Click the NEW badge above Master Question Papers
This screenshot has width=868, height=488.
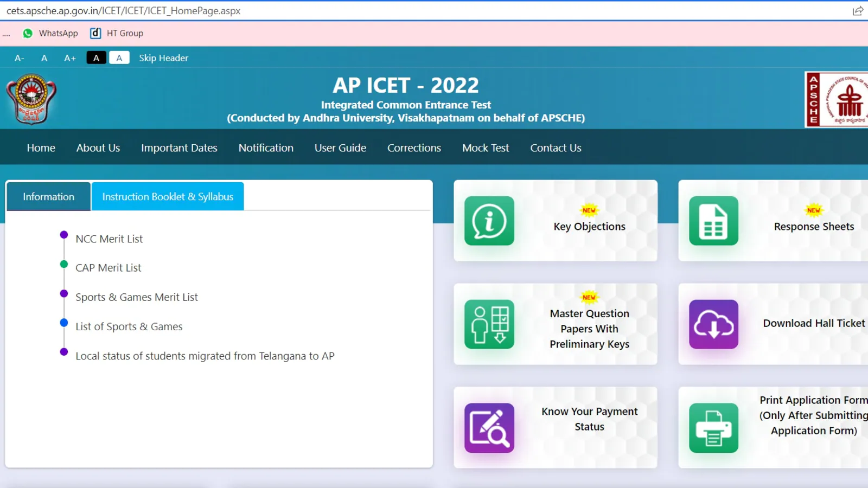[x=589, y=297]
